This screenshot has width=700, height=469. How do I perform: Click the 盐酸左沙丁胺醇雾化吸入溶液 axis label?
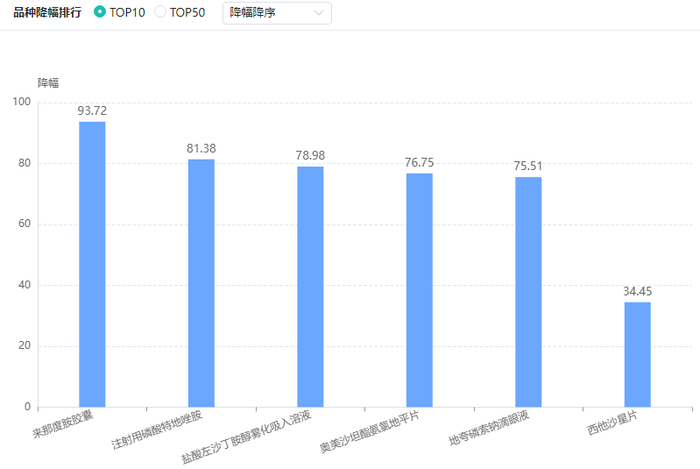point(246,437)
